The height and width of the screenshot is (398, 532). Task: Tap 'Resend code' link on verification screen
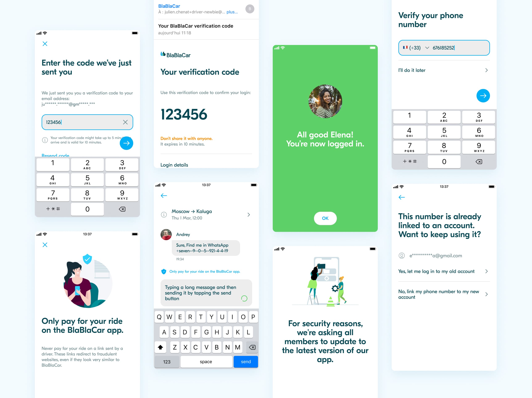tap(54, 155)
